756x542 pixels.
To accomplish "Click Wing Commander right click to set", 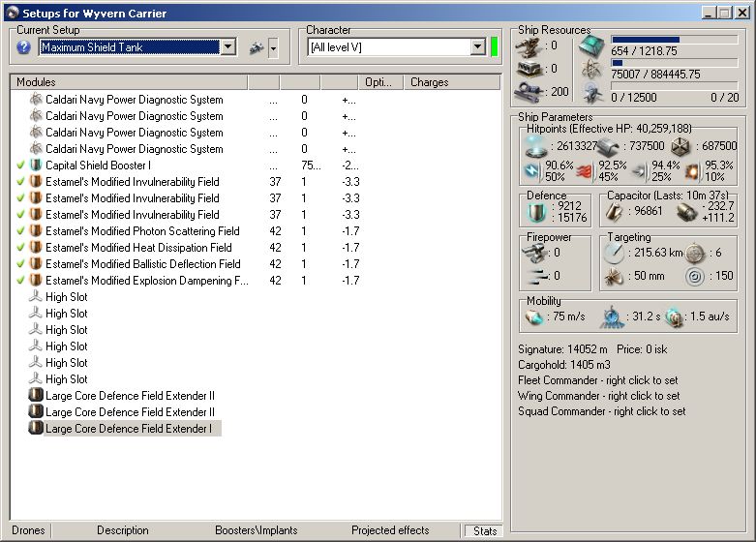I will point(599,396).
